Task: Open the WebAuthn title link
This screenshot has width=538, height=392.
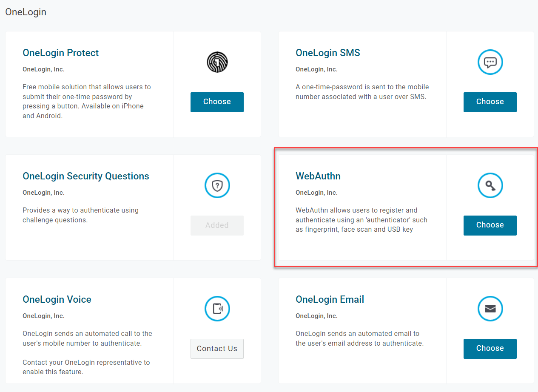Action: pyautogui.click(x=318, y=176)
